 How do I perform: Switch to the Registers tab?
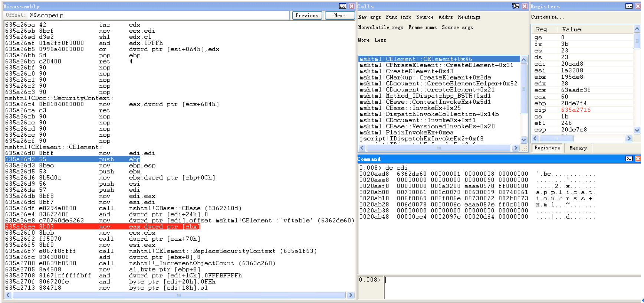click(x=547, y=148)
